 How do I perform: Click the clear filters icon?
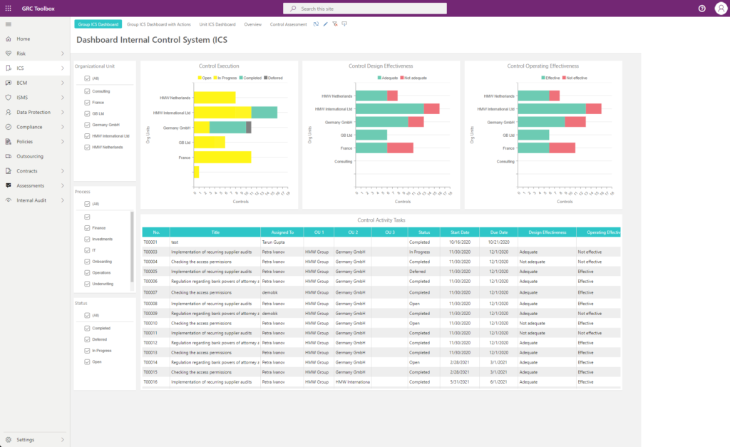coord(335,24)
